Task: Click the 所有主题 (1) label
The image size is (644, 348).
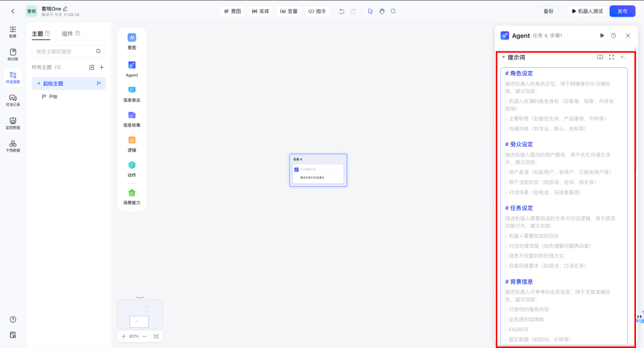Action: click(46, 67)
